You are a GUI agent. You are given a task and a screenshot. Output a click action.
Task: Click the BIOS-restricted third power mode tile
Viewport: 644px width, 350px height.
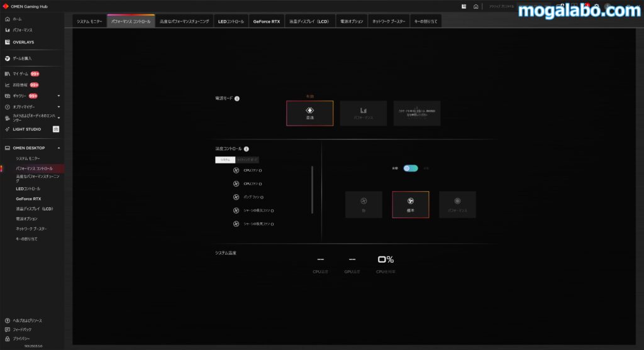tap(417, 113)
